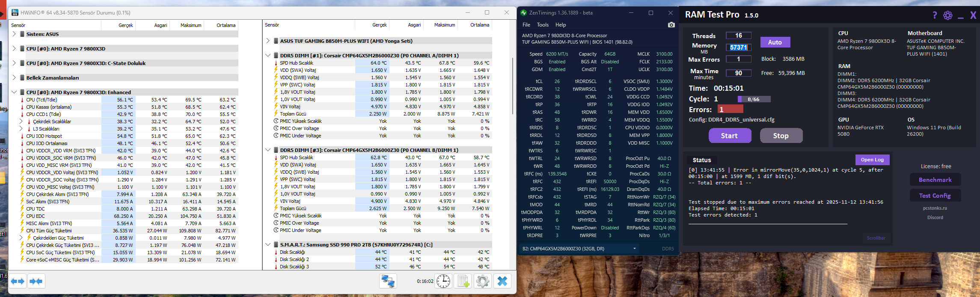Viewport: 980px width, 297px height.
Task: Start the RAM test
Action: click(730, 136)
